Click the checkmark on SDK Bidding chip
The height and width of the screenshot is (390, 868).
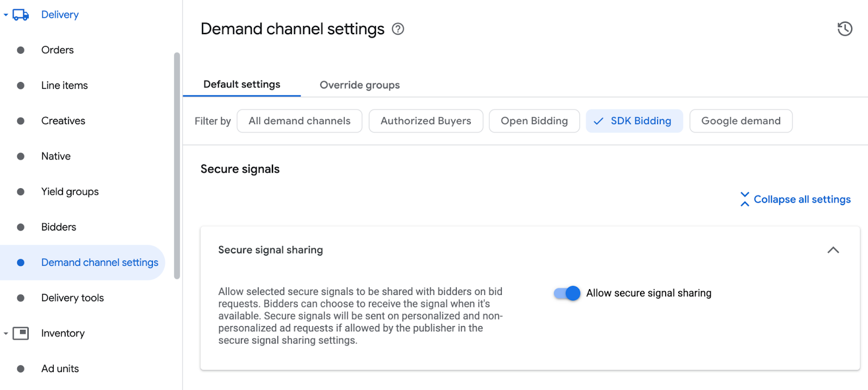[x=598, y=122]
